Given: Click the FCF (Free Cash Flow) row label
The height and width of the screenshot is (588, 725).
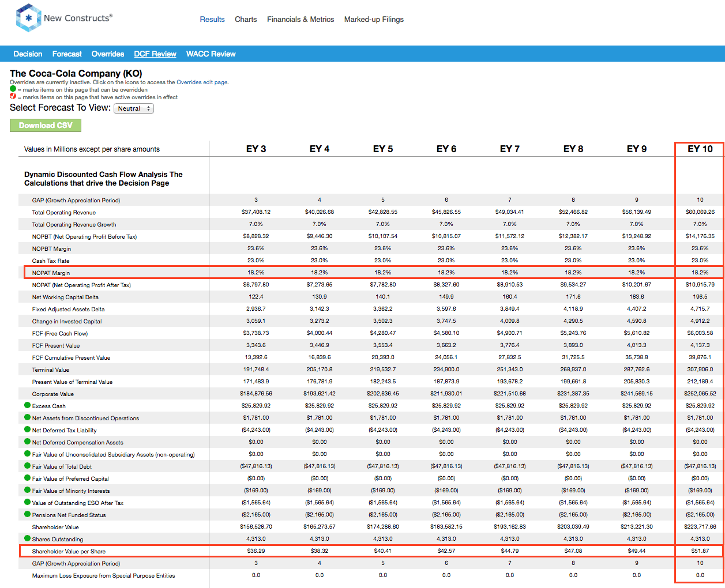Looking at the screenshot, I should [60, 333].
